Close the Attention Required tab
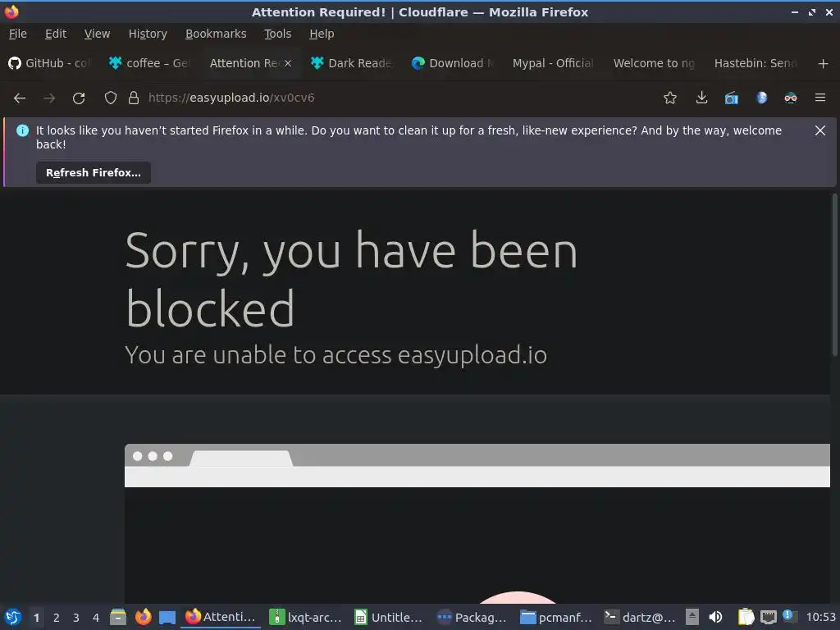Viewport: 840px width, 630px height. click(x=288, y=63)
